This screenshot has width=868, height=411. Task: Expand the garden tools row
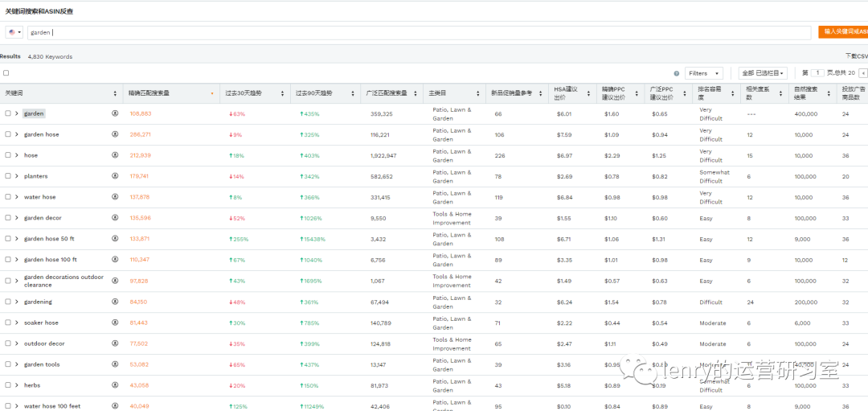coord(17,364)
